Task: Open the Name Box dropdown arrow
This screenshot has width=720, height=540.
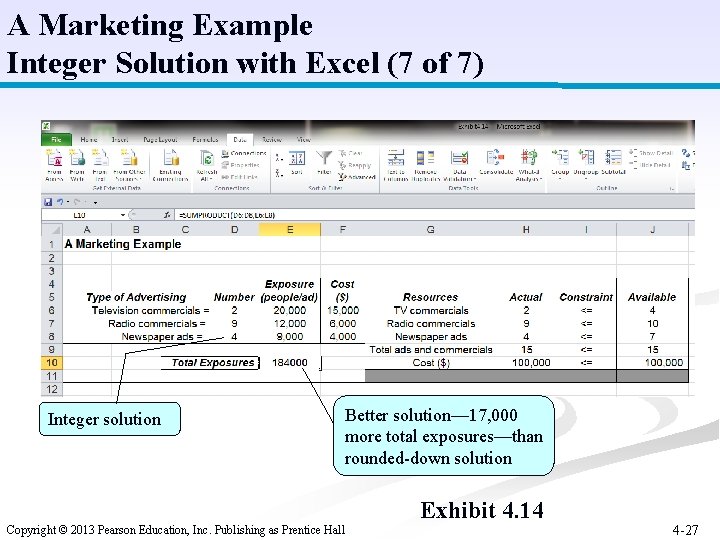Action: click(123, 215)
